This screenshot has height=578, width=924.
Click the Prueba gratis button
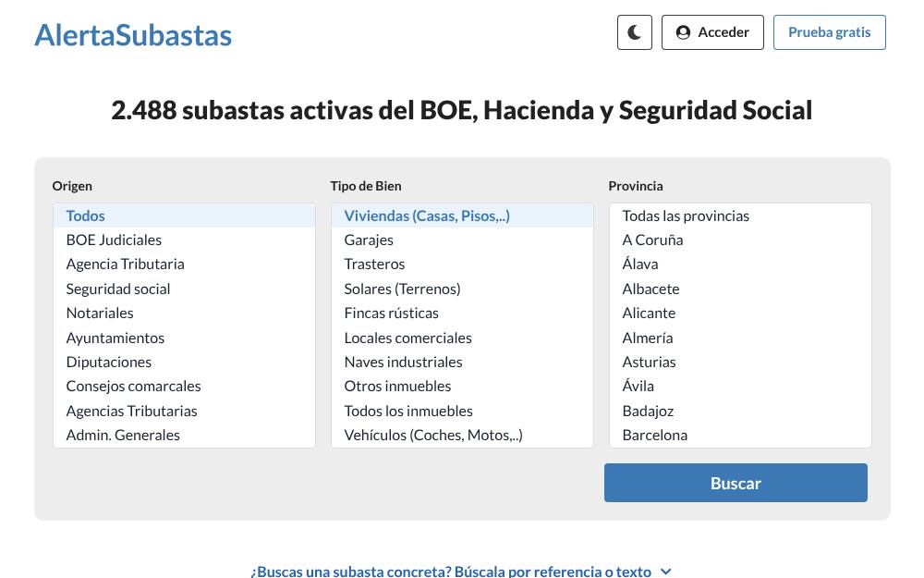(829, 32)
